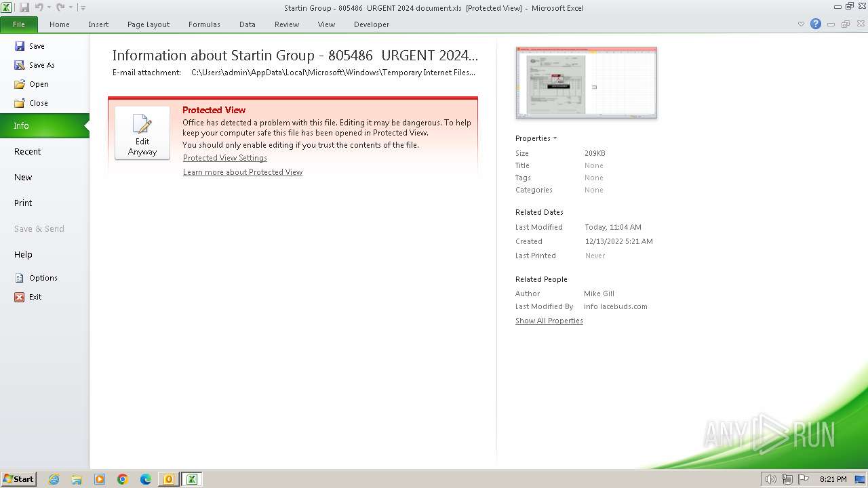Expand the Properties dropdown
The image size is (868, 488).
[536, 138]
